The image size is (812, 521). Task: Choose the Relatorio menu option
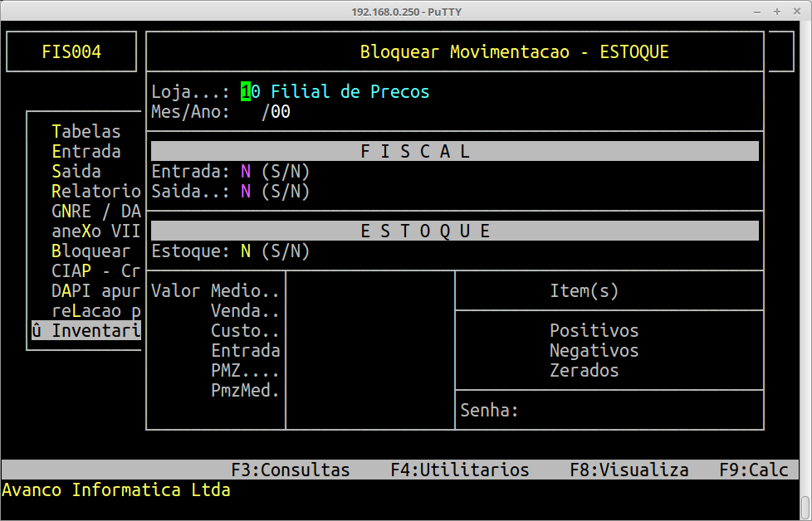[x=95, y=192]
